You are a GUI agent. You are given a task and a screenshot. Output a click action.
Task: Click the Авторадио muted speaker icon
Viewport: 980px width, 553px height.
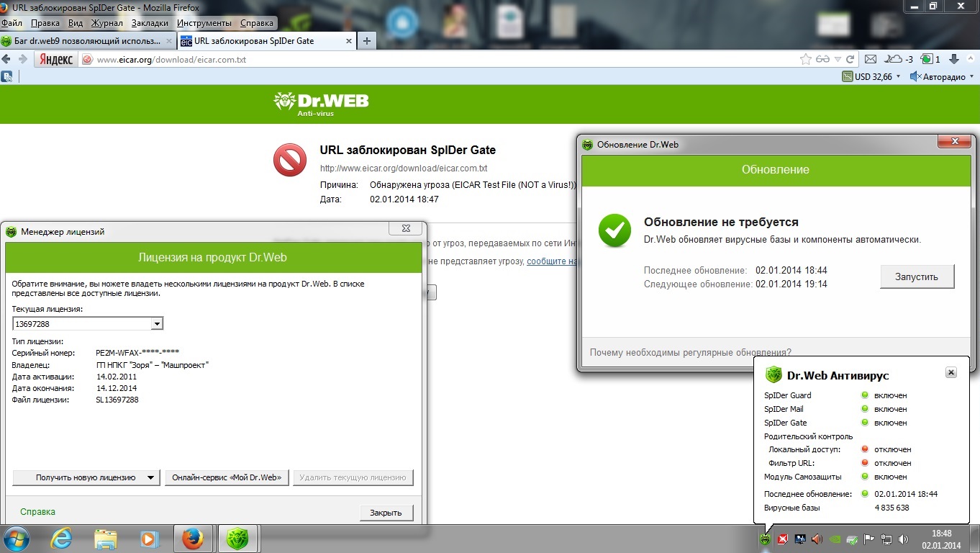915,76
